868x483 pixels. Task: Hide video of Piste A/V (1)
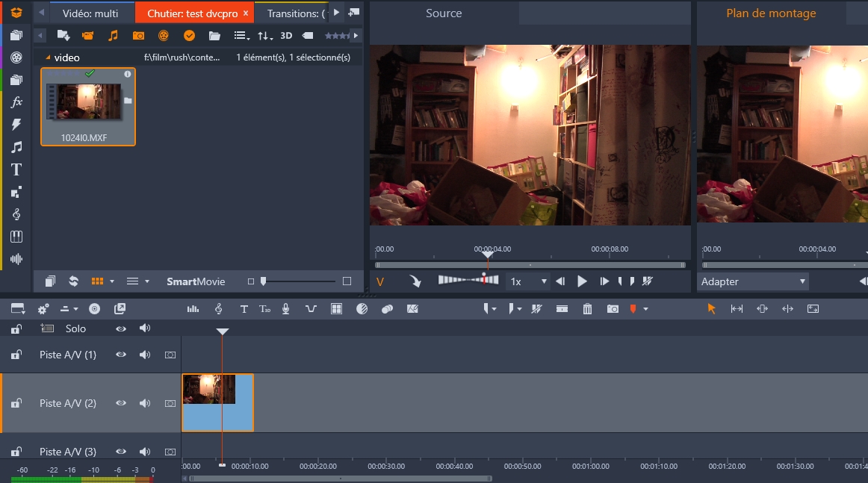121,355
